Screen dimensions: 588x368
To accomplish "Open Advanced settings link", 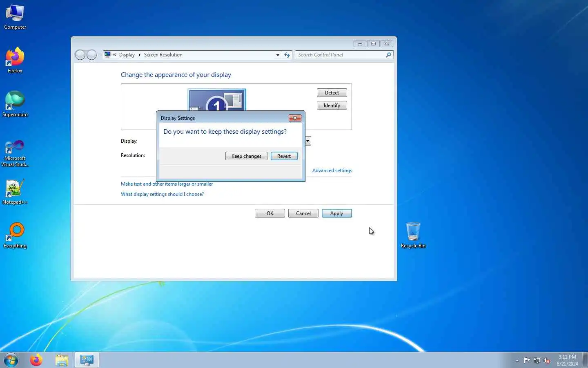I will [332, 171].
